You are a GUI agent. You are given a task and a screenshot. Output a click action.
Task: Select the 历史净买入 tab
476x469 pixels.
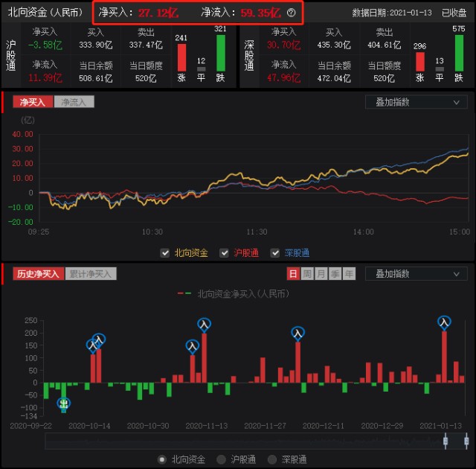pos(38,274)
